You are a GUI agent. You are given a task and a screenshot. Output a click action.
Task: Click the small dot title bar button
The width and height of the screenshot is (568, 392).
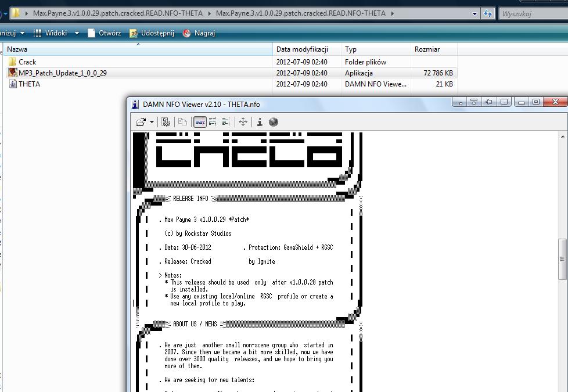[460, 102]
